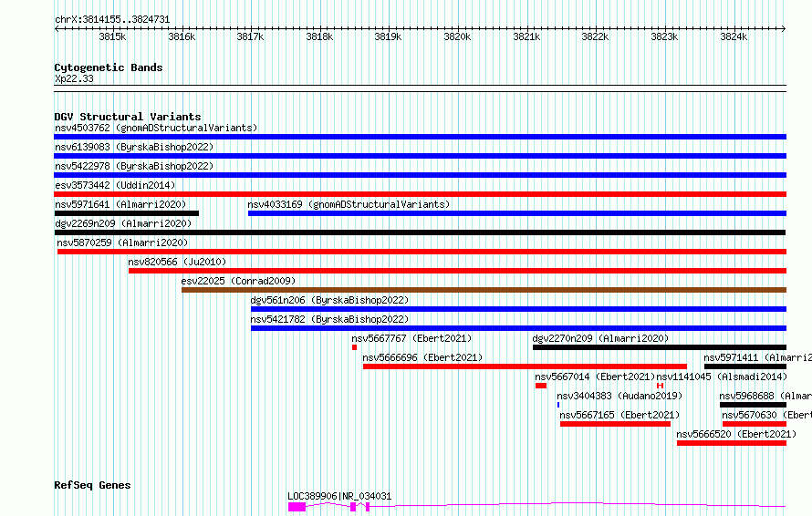Select the blue bar for dgv561n206
The height and width of the screenshot is (516, 812).
pyautogui.click(x=518, y=309)
